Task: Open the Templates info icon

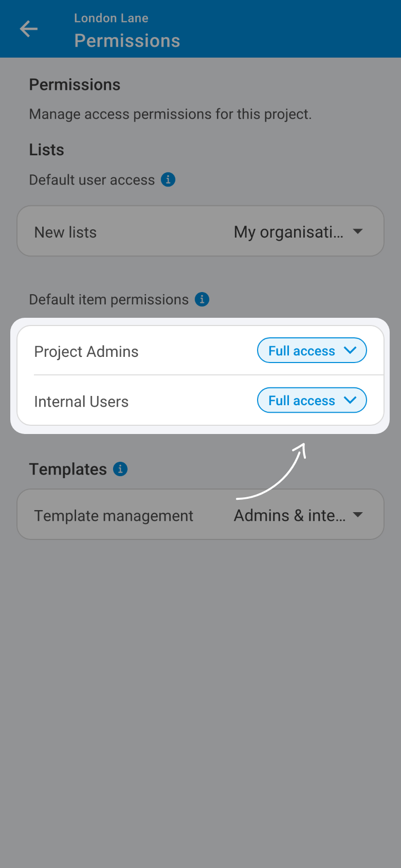Action: pyautogui.click(x=120, y=469)
